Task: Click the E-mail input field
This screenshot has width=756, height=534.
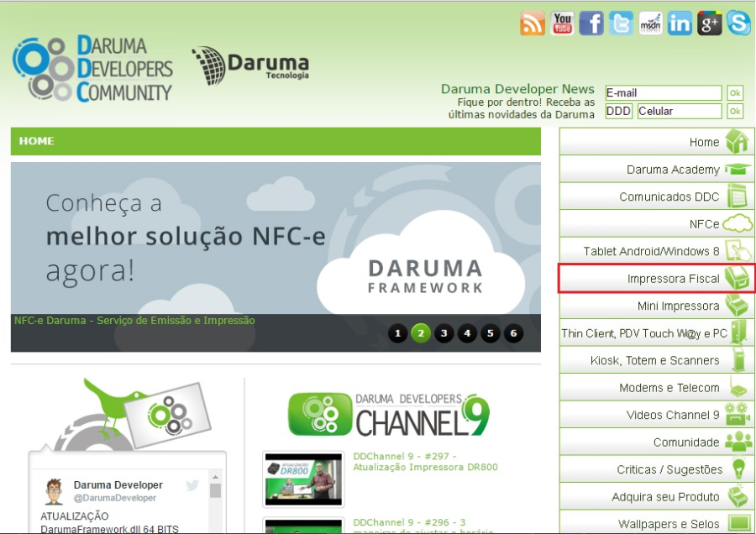Action: click(x=664, y=92)
